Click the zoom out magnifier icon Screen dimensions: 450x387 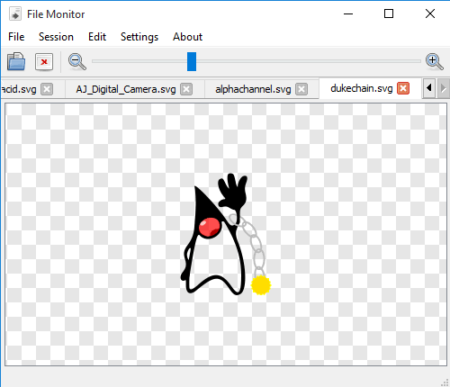coord(77,62)
